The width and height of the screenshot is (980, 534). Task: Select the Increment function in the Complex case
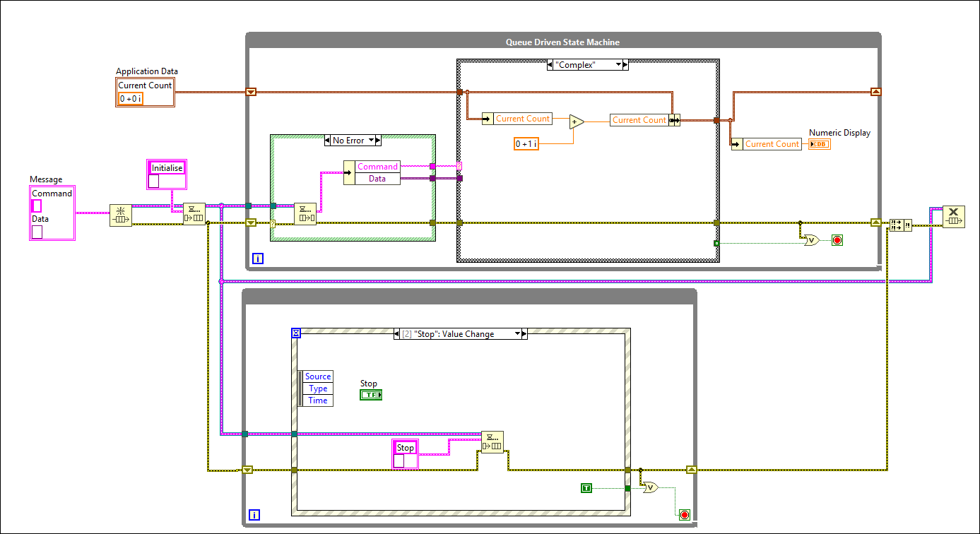[576, 121]
